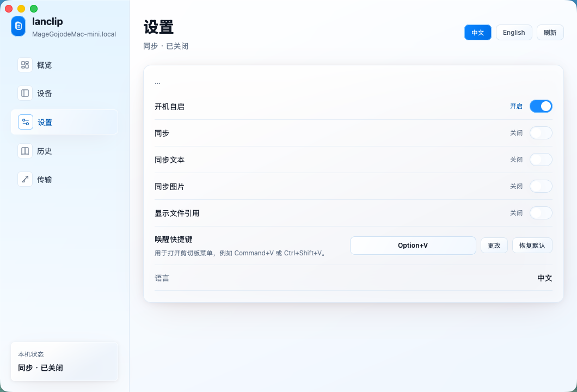The width and height of the screenshot is (577, 392).
Task: Open the 设备 sidebar label
Action: [45, 94]
